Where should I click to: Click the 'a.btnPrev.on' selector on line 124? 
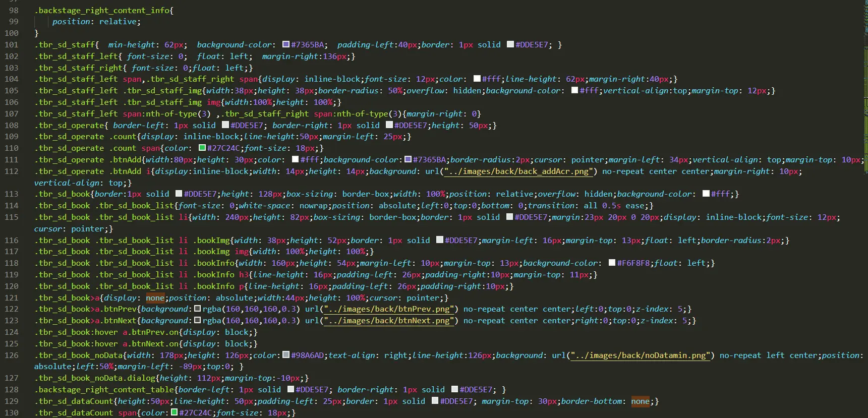pos(151,332)
